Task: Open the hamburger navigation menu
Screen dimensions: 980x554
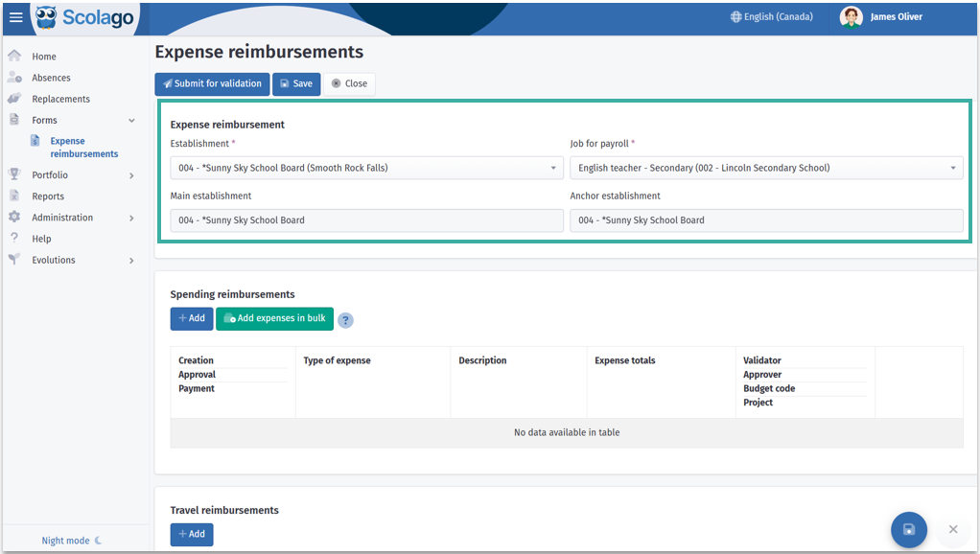Action: (16, 17)
